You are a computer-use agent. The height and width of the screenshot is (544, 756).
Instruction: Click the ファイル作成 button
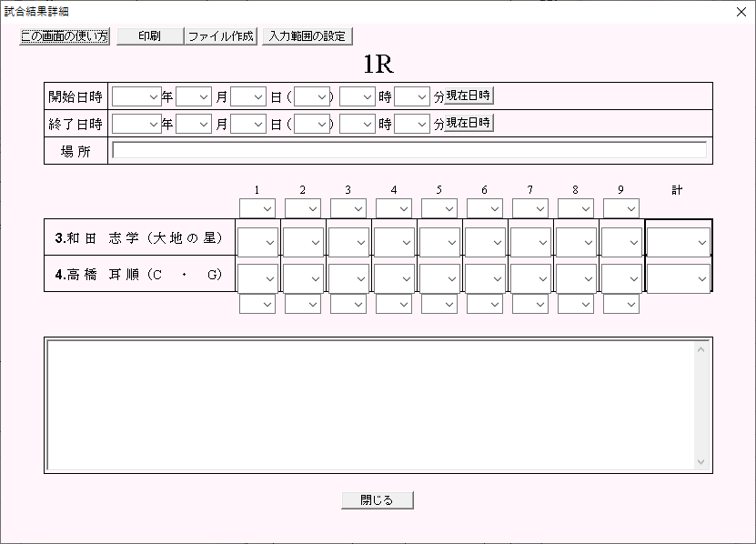click(x=221, y=36)
